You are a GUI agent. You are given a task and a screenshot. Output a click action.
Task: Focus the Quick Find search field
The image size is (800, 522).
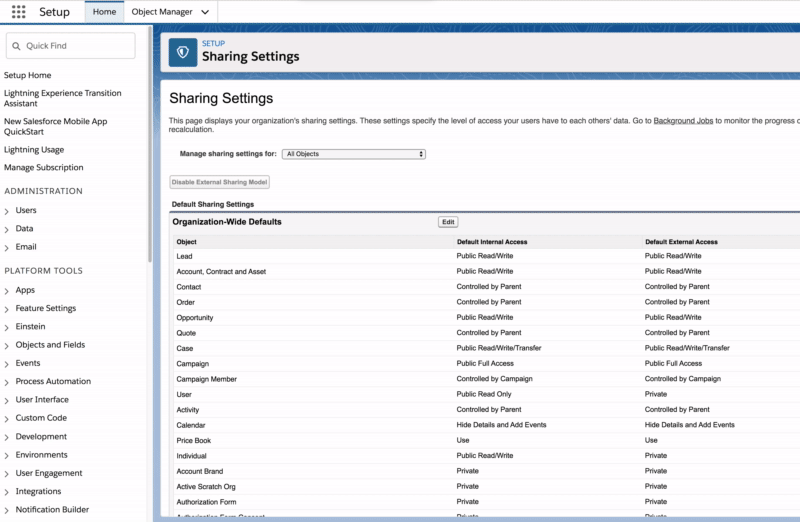(x=71, y=46)
